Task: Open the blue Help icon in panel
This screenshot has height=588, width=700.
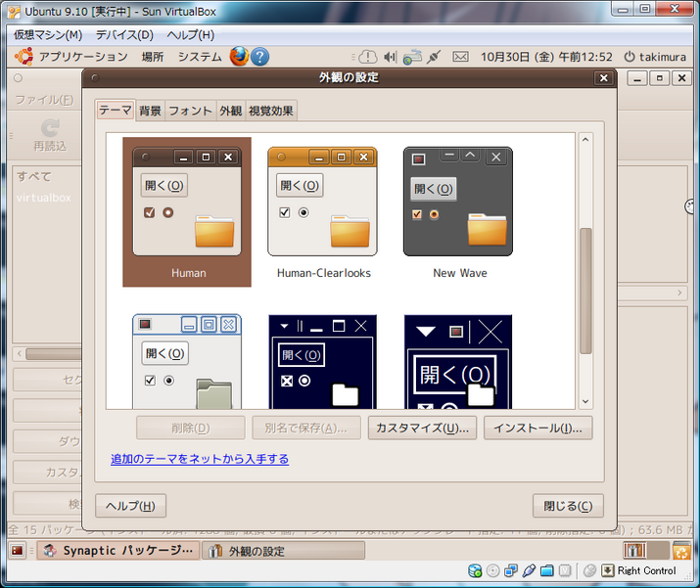Action: coord(259,57)
